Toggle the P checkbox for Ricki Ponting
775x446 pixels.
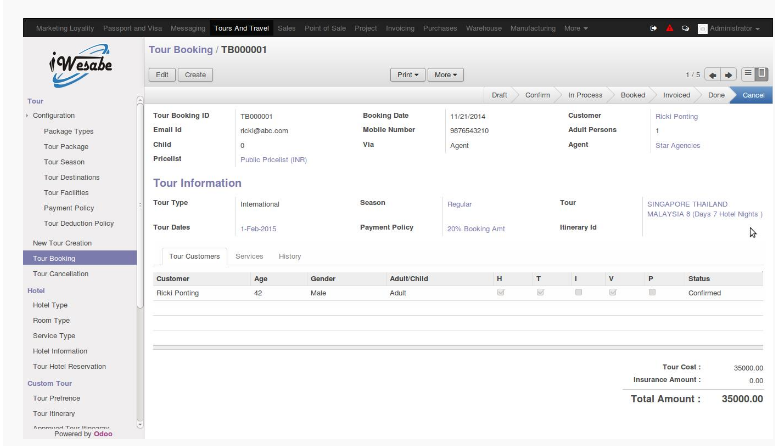coord(652,293)
